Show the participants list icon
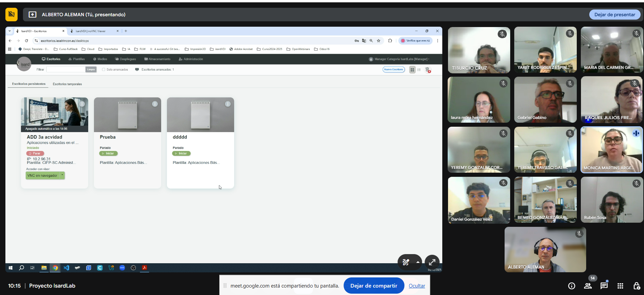 [588, 286]
